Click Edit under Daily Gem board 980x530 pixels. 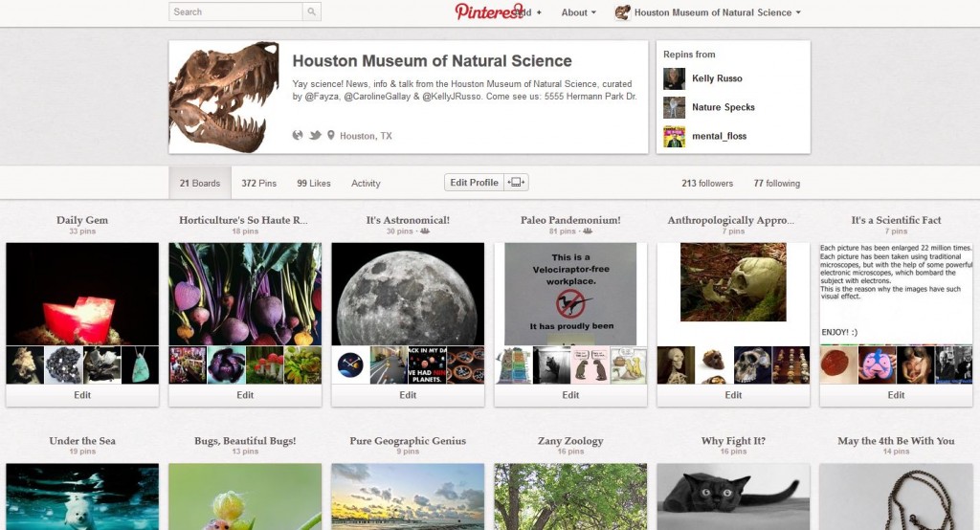coord(82,395)
